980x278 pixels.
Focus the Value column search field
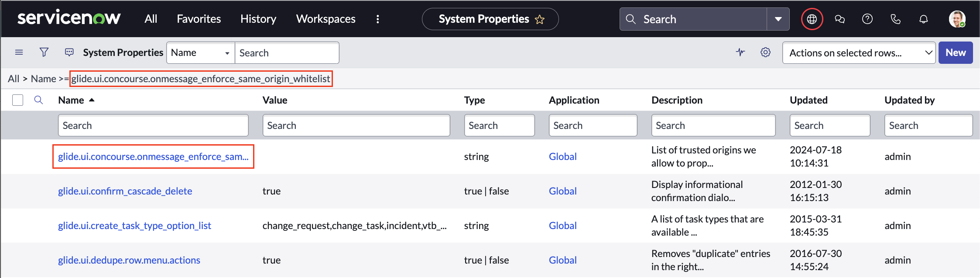356,125
